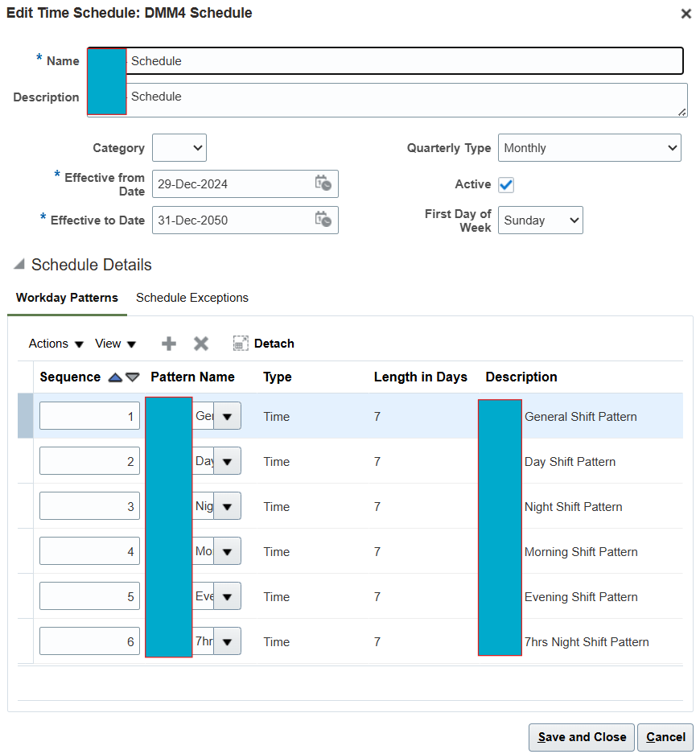The height and width of the screenshot is (754, 700).
Task: Collapse the Schedule Details section
Action: (19, 264)
